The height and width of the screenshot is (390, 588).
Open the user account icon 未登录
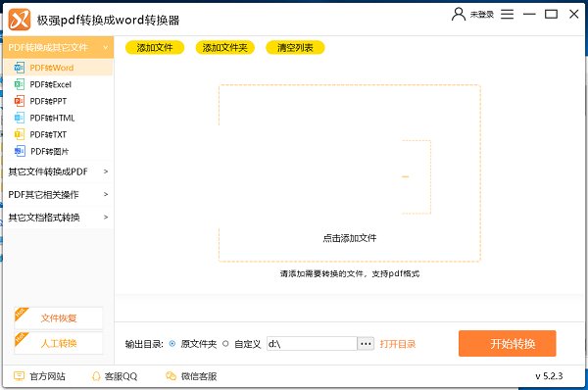click(x=459, y=15)
